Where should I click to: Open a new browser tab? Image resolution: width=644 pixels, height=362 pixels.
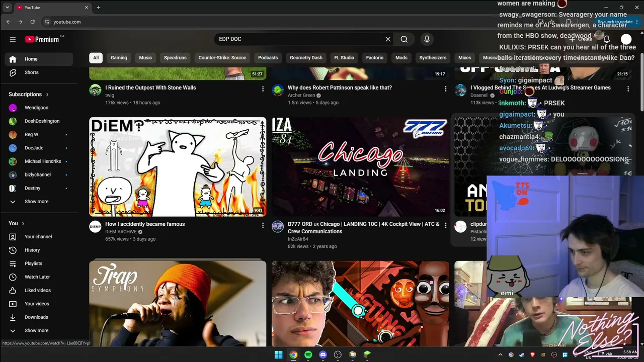99,8
